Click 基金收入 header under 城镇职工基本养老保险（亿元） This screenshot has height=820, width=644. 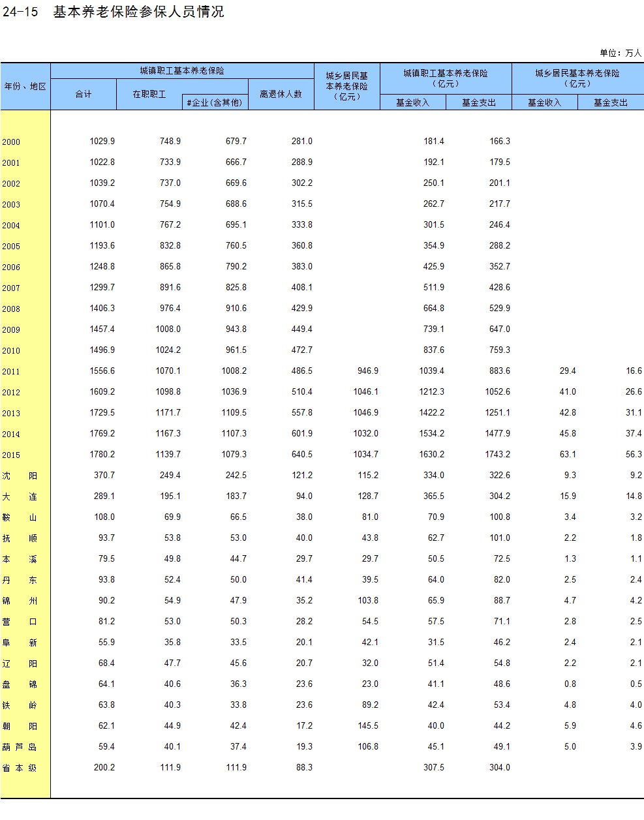[412, 102]
